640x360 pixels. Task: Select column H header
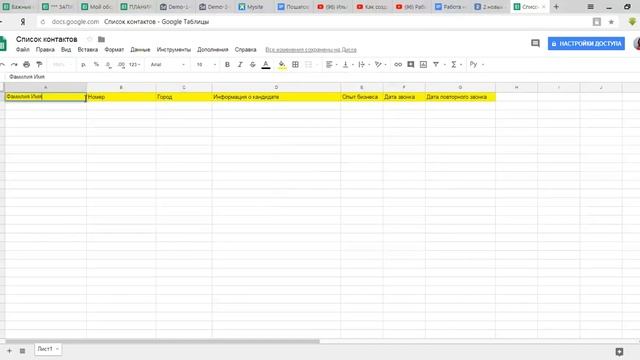tap(516, 87)
